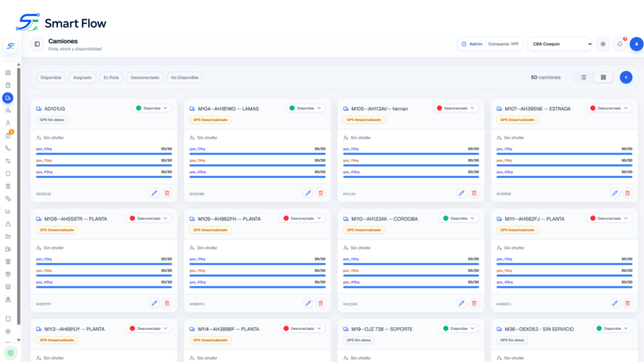The height and width of the screenshot is (362, 644).
Task: Open status dropdown for M111--AH582FJ -- PLANTA
Action: [609, 218]
